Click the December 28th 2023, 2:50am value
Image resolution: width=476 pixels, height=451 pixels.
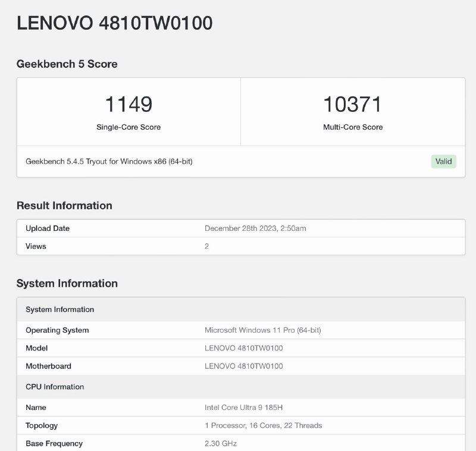(255, 228)
